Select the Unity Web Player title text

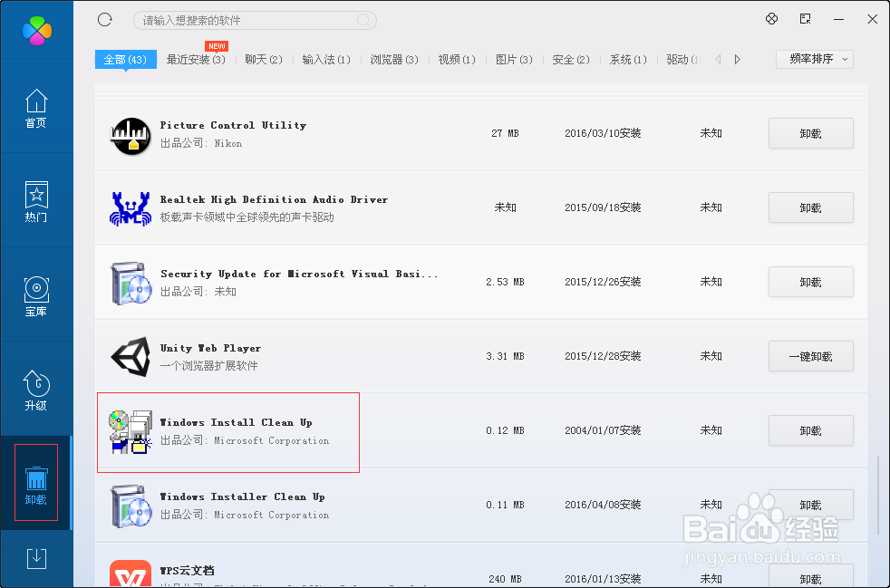(x=210, y=348)
